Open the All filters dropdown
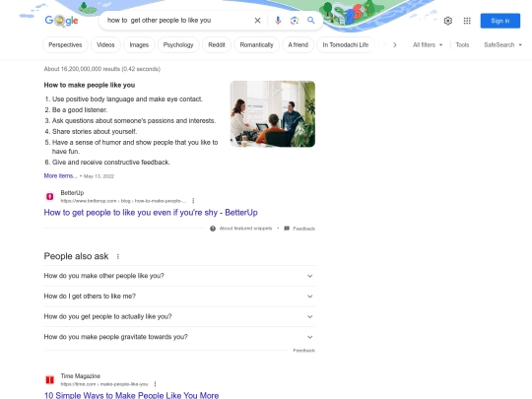The height and width of the screenshot is (399, 532). pos(428,44)
